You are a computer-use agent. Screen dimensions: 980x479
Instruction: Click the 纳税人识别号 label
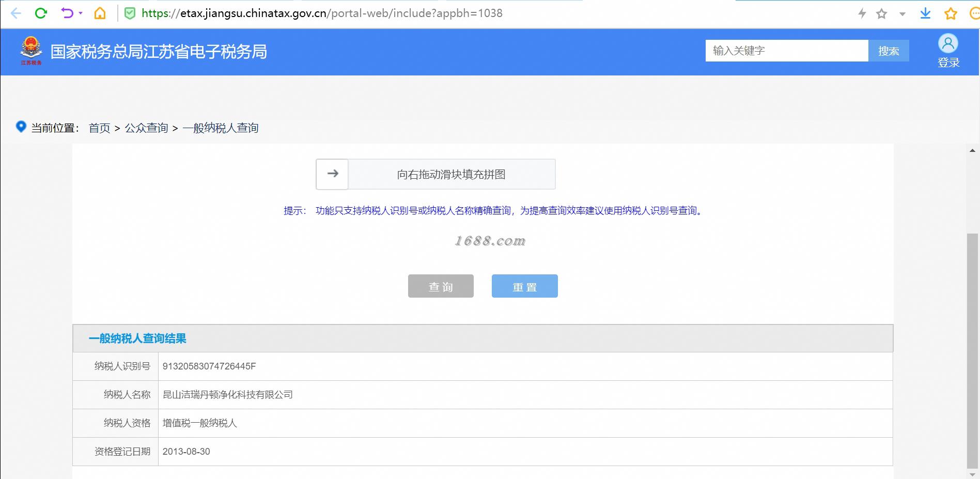coord(122,366)
